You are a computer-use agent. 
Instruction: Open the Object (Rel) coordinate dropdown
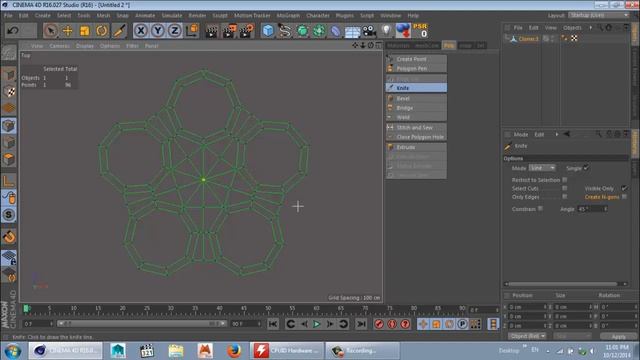[527, 336]
